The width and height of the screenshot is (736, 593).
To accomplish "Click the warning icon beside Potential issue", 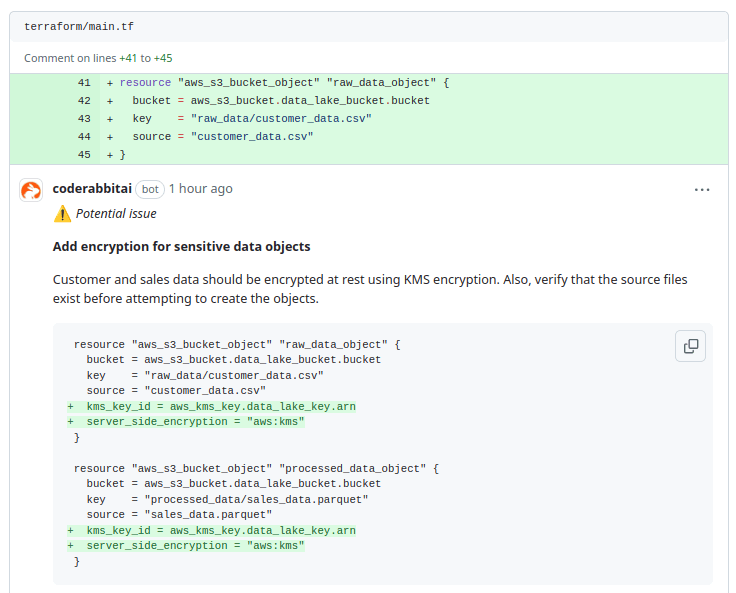I will pyautogui.click(x=62, y=214).
